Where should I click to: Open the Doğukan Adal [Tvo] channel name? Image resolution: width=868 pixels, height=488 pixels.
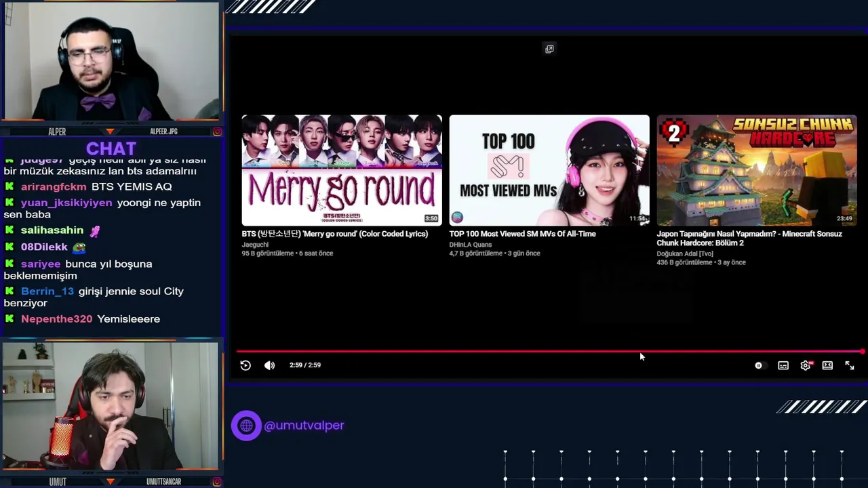click(x=685, y=253)
